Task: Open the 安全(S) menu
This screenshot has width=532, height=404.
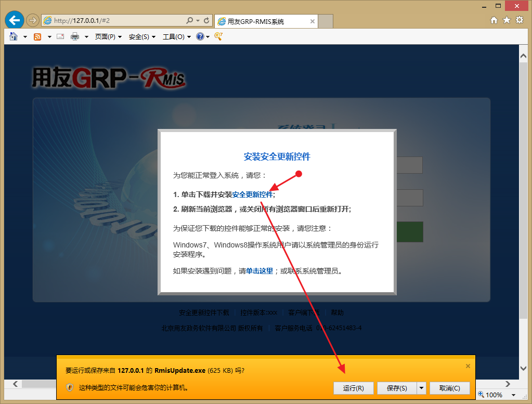Action: (x=142, y=36)
